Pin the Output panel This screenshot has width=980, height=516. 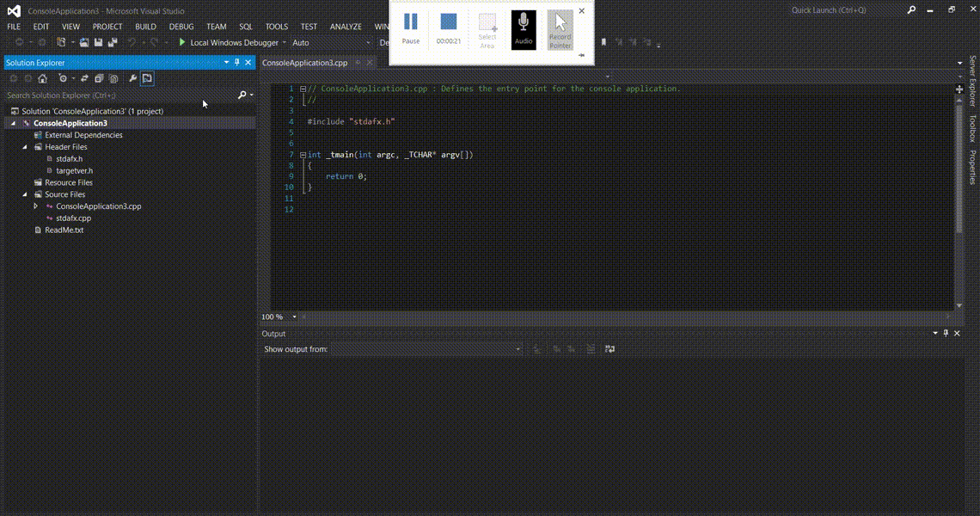click(946, 334)
